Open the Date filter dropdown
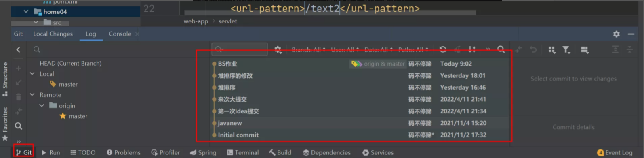Viewport: 644px width, 158px height. (x=379, y=50)
